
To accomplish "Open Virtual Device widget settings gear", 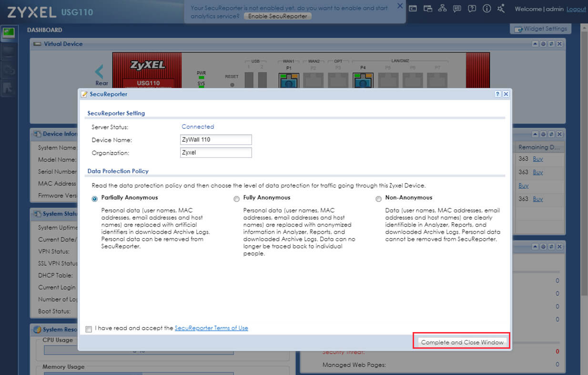I will [543, 44].
